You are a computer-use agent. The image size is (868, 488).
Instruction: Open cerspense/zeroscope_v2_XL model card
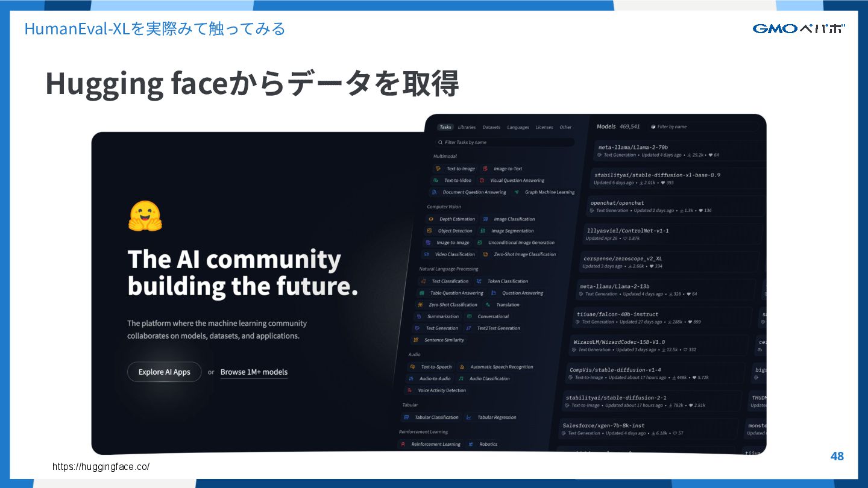click(670, 262)
